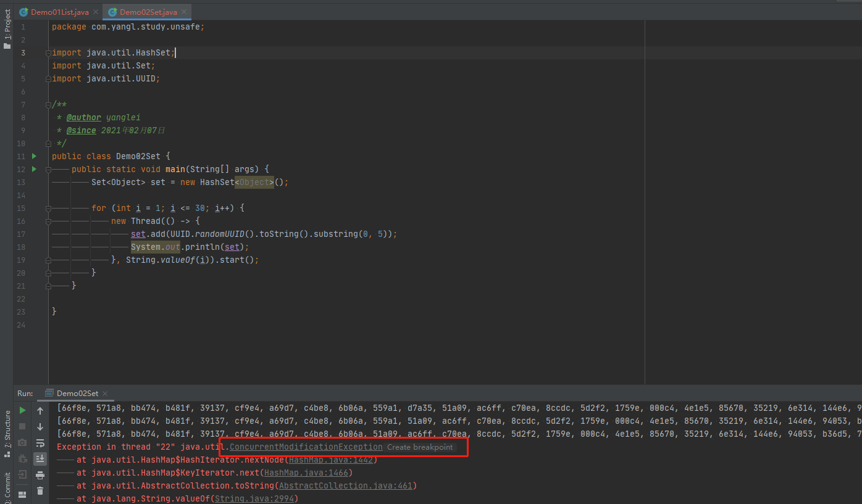Collapse the Javadoc comment at line 7
Image resolution: width=862 pixels, height=504 pixels.
pos(48,105)
